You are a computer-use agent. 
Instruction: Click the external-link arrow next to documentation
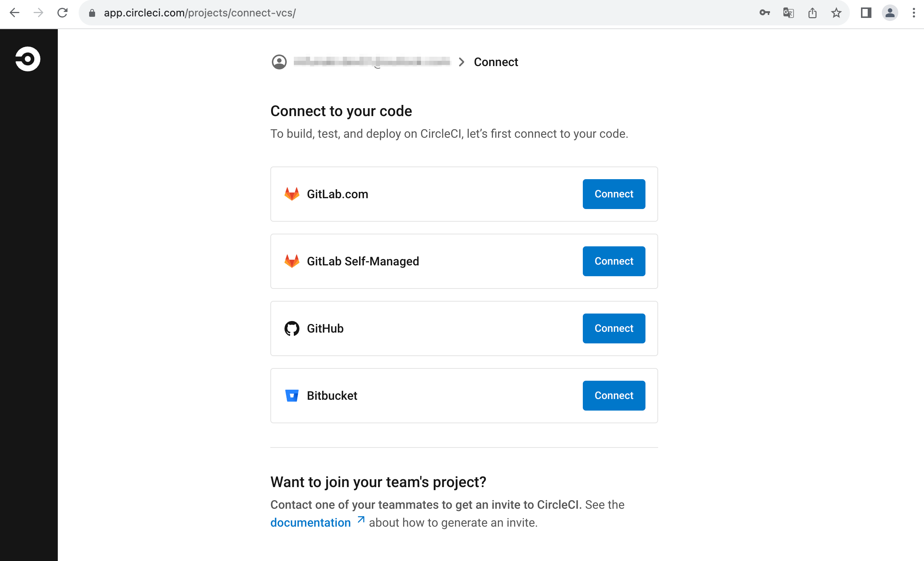coord(360,520)
